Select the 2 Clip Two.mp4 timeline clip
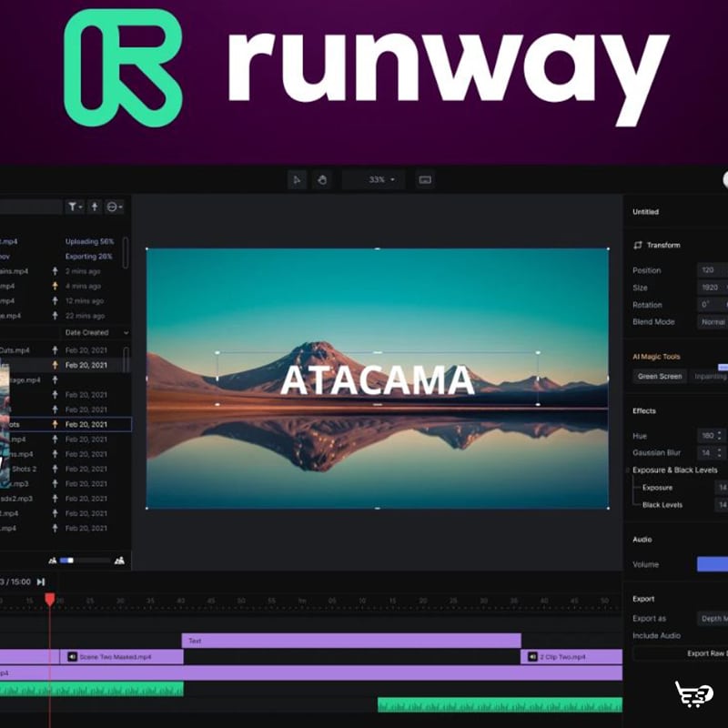Screen dimensions: 728x728 571,656
